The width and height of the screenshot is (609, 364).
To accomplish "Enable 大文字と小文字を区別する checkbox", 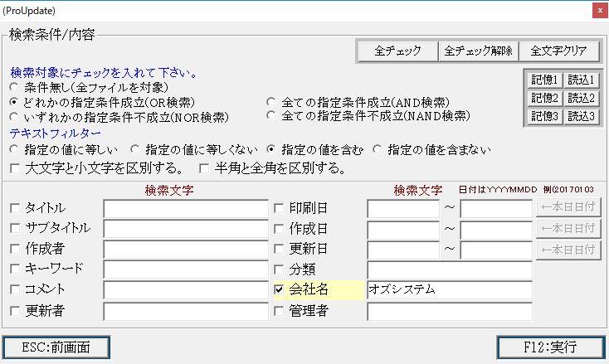I will (x=15, y=168).
